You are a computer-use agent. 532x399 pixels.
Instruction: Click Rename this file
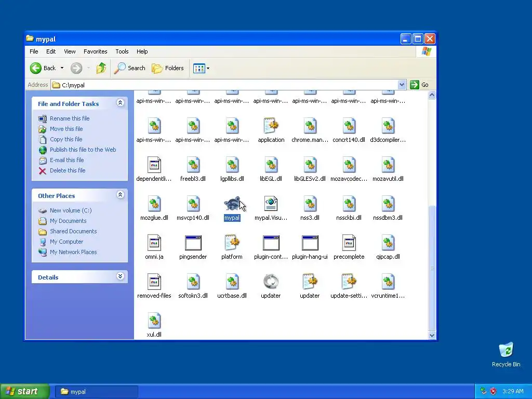click(x=70, y=118)
